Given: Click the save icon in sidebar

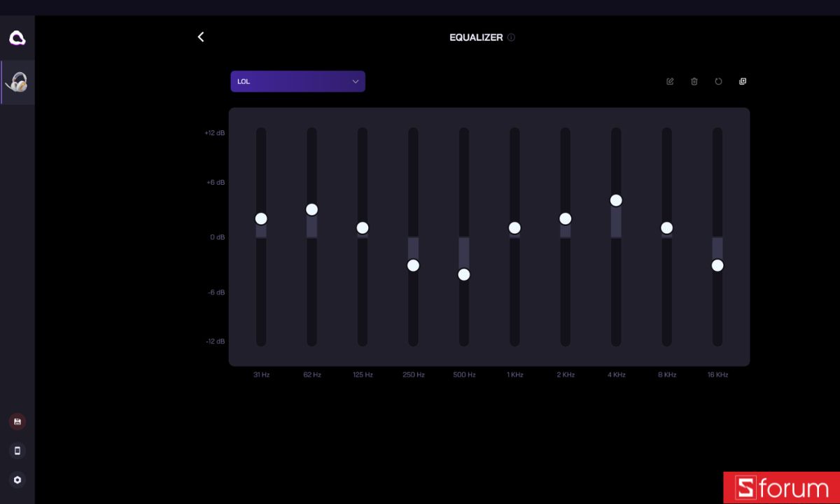Looking at the screenshot, I should point(17,421).
